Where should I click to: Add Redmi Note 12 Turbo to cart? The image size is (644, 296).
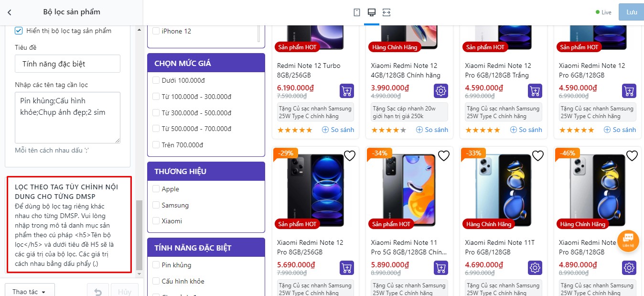point(347,91)
